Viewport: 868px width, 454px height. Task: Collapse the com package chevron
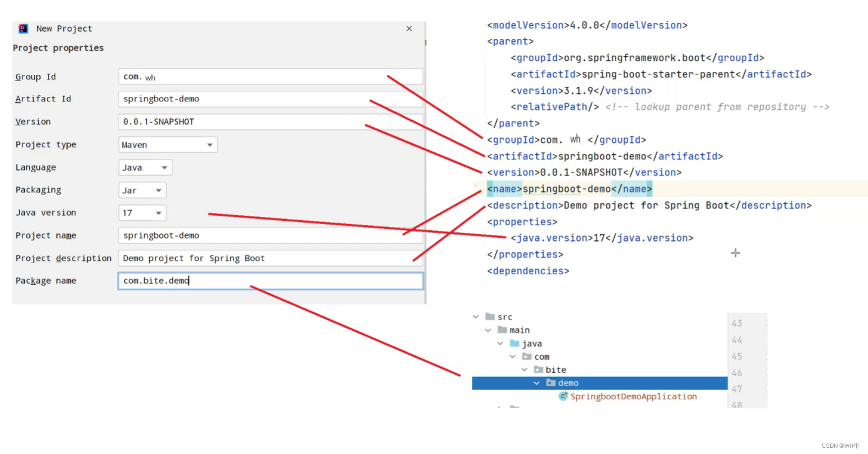point(513,357)
